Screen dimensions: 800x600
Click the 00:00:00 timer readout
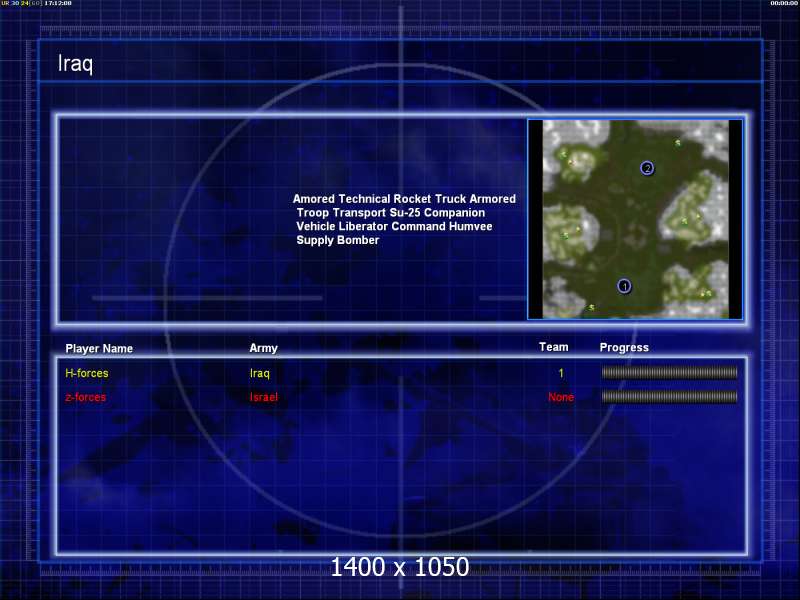pyautogui.click(x=784, y=3)
